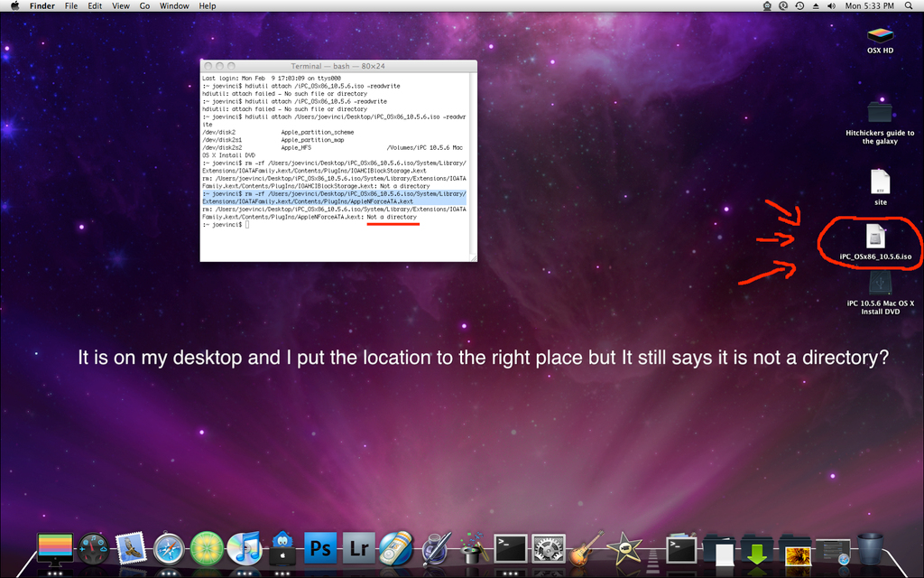Viewport: 924px width, 578px height.
Task: Open the Go menu
Action: (145, 6)
